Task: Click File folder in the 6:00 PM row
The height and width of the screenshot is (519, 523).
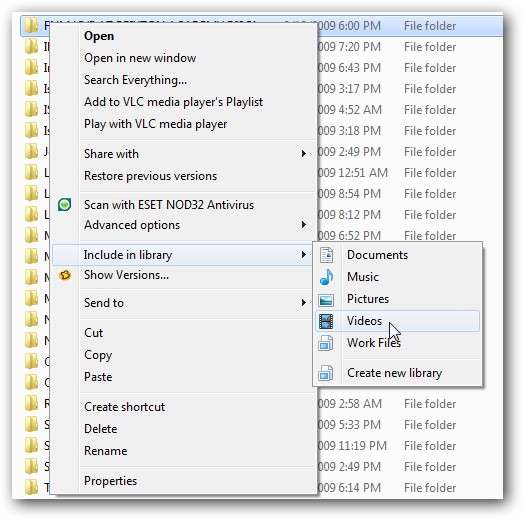Action: (430, 26)
